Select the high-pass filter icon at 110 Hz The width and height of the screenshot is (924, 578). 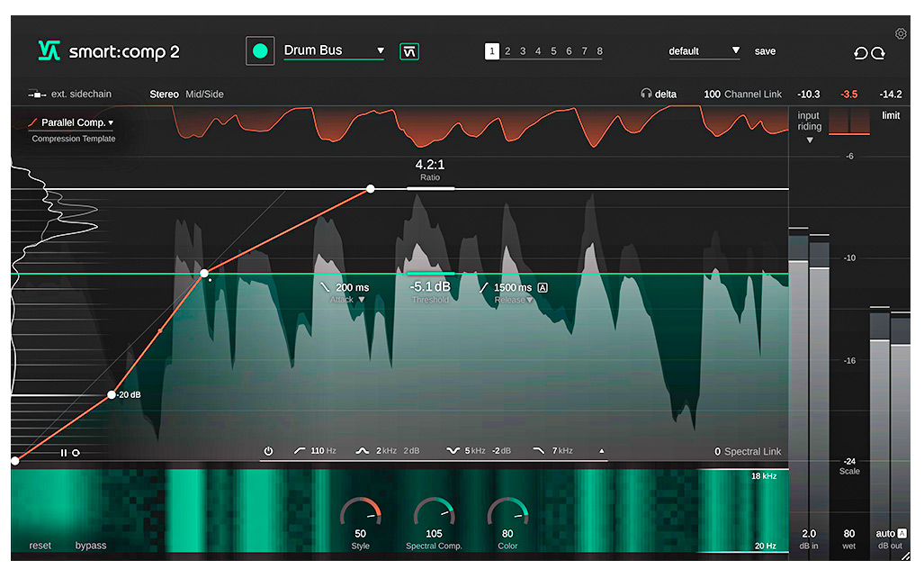click(300, 451)
